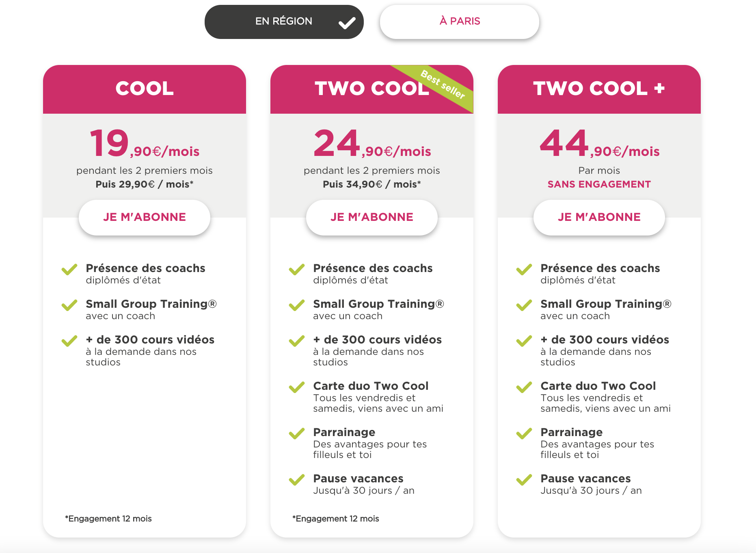Click TWO COOL + 300 cours vidéos checkmark
The height and width of the screenshot is (553, 756).
tap(524, 341)
